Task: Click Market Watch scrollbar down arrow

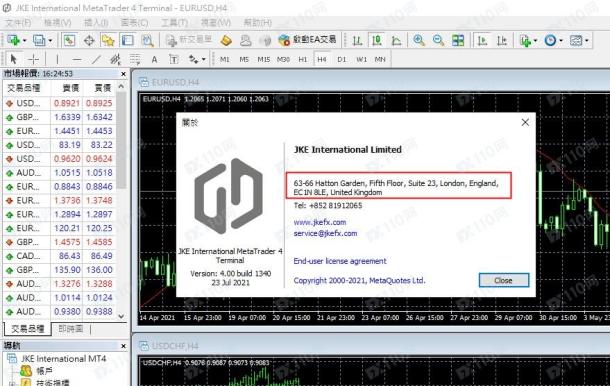Action: (121, 316)
